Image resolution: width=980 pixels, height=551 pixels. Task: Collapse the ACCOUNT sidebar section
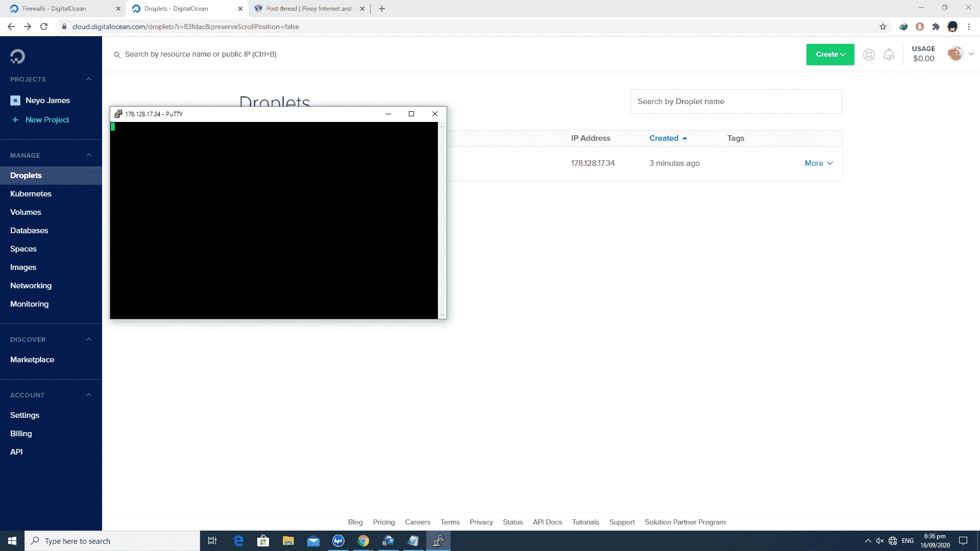pyautogui.click(x=89, y=395)
